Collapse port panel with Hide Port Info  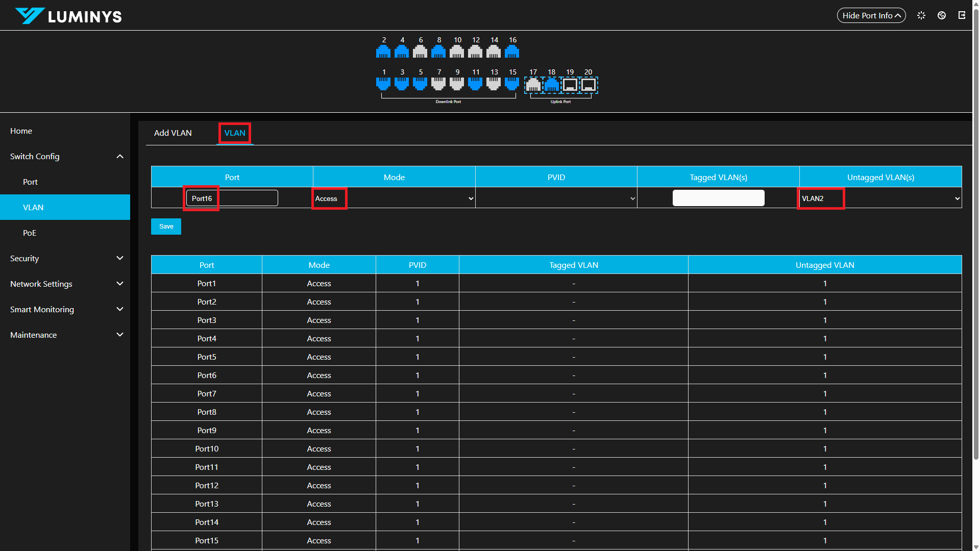[871, 15]
